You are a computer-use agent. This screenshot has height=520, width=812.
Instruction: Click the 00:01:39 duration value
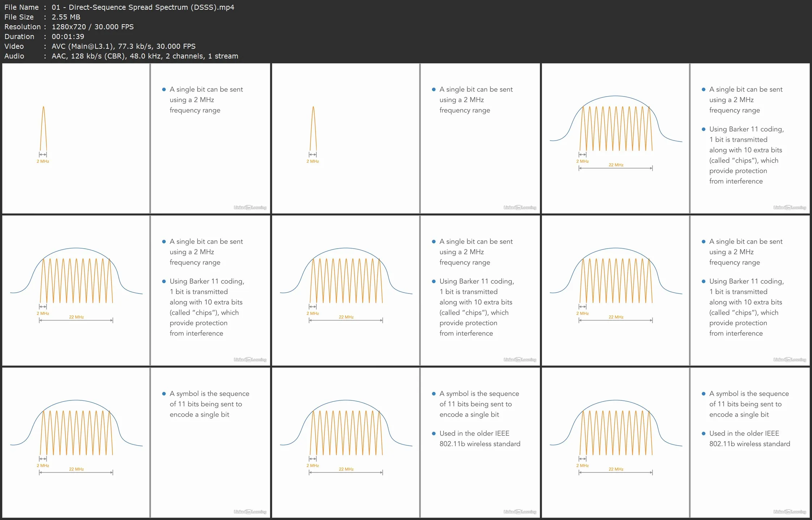pos(68,36)
